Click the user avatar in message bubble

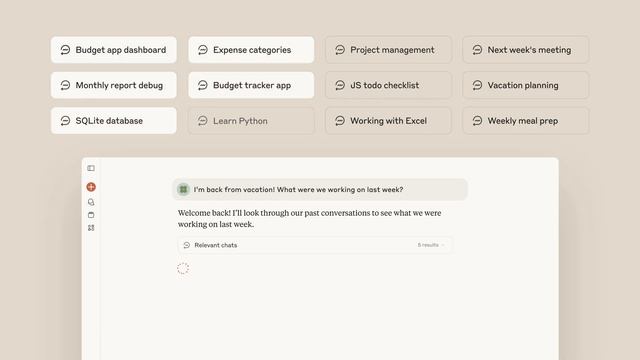183,189
